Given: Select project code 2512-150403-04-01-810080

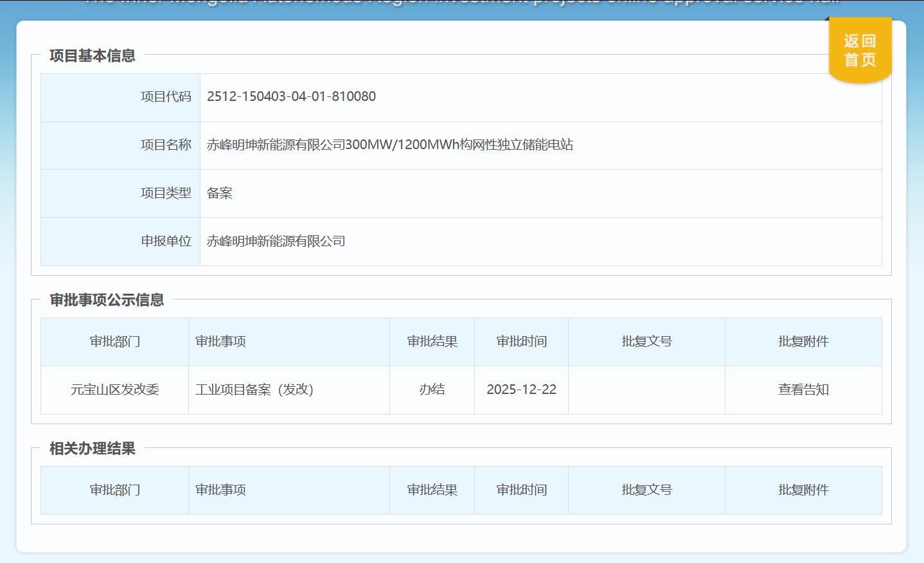Looking at the screenshot, I should pos(291,96).
